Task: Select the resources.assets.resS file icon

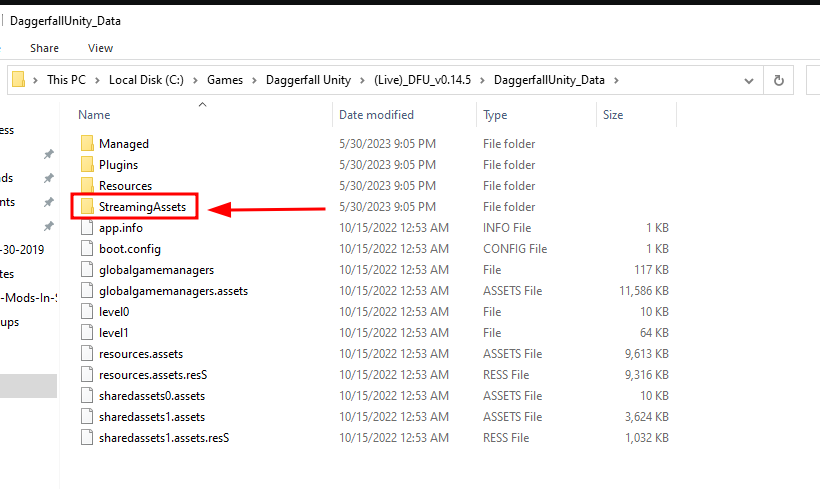Action: [x=87, y=374]
